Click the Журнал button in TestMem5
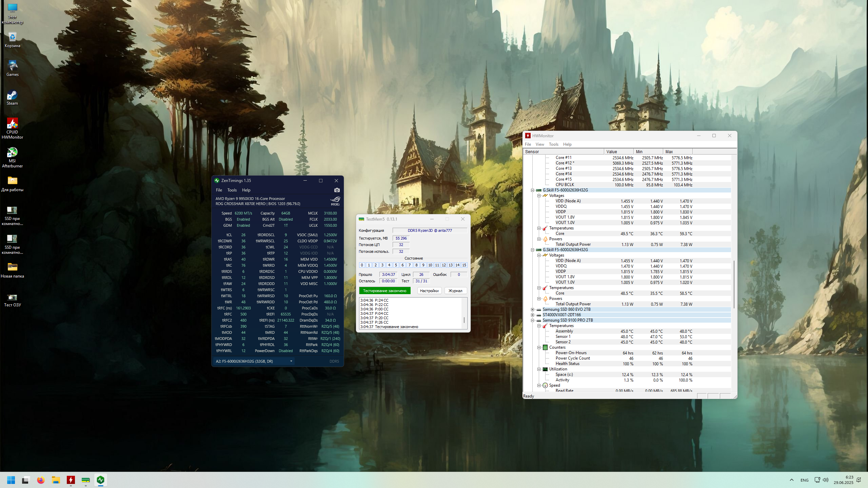 455,291
